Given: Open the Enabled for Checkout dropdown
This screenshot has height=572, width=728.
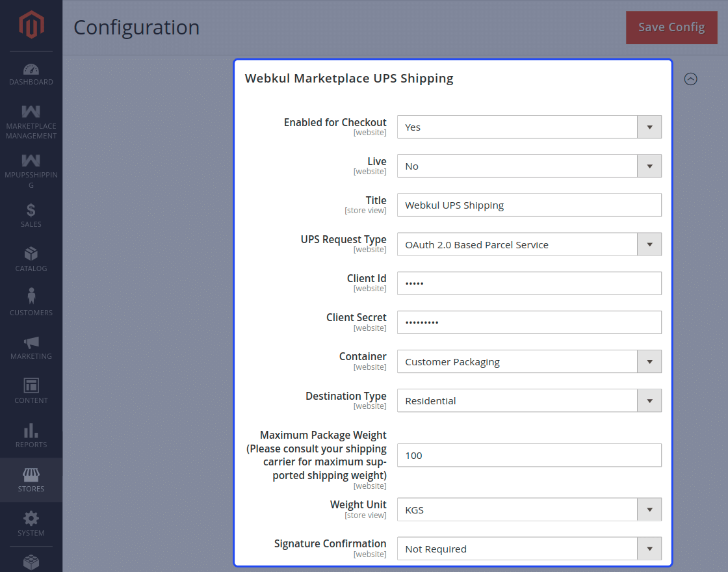Looking at the screenshot, I should pyautogui.click(x=529, y=127).
